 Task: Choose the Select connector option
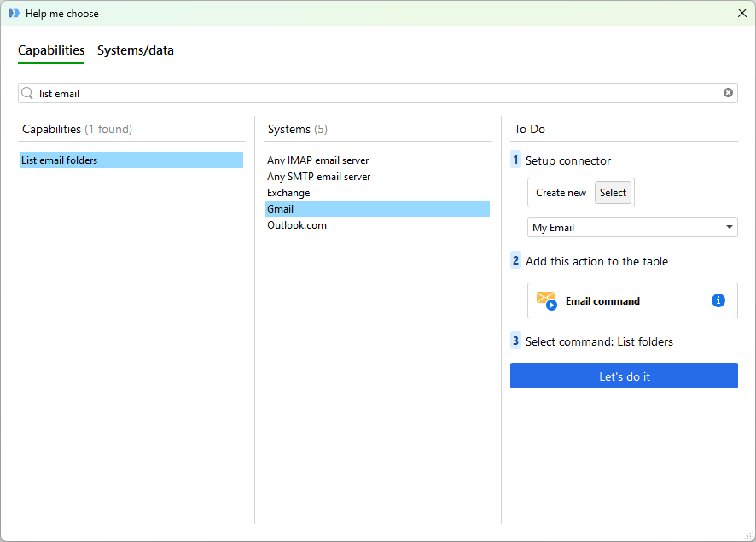click(x=613, y=193)
